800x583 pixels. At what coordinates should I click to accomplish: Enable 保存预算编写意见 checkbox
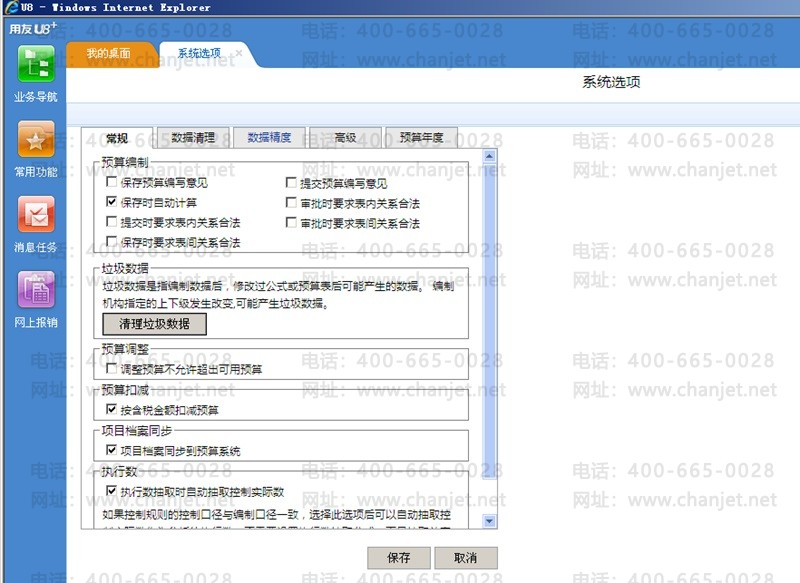click(x=112, y=184)
